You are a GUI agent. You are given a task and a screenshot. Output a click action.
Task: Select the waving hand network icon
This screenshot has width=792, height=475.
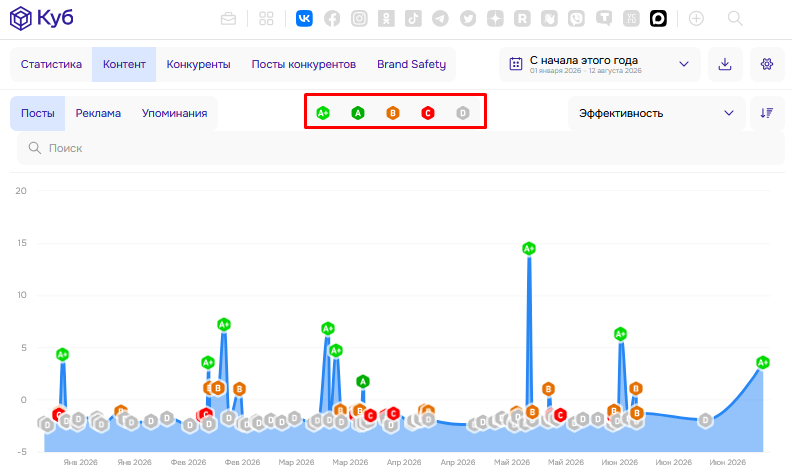550,19
